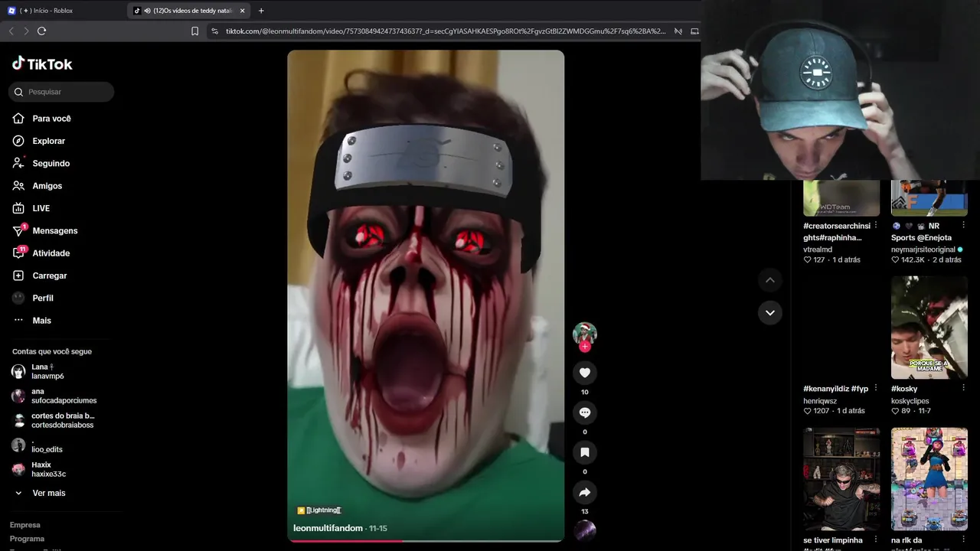
Task: Open more options for NR Sports video
Action: click(963, 226)
